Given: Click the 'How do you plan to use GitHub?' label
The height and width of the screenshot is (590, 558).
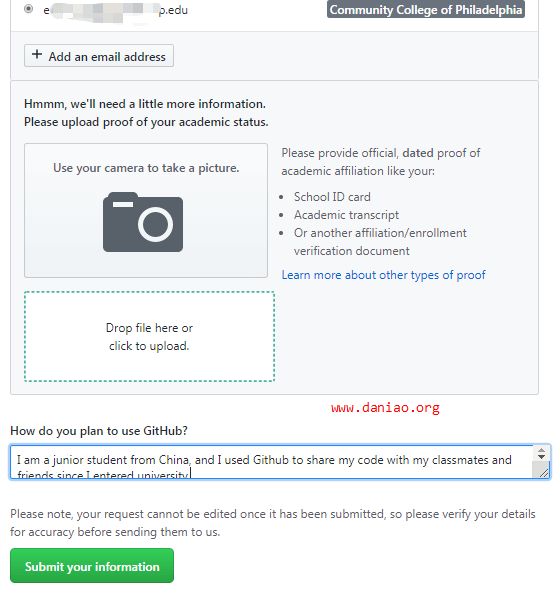Looking at the screenshot, I should tap(99, 431).
